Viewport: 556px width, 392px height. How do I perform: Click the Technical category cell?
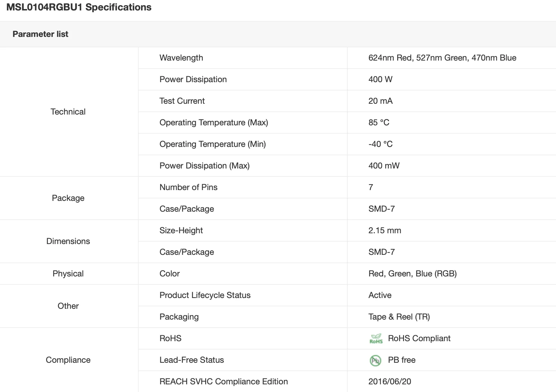pos(68,112)
